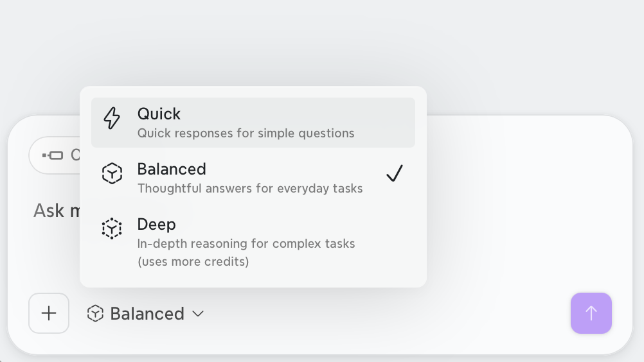Image resolution: width=644 pixels, height=362 pixels.
Task: Open the Balanced mode selector label below
Action: click(x=147, y=314)
